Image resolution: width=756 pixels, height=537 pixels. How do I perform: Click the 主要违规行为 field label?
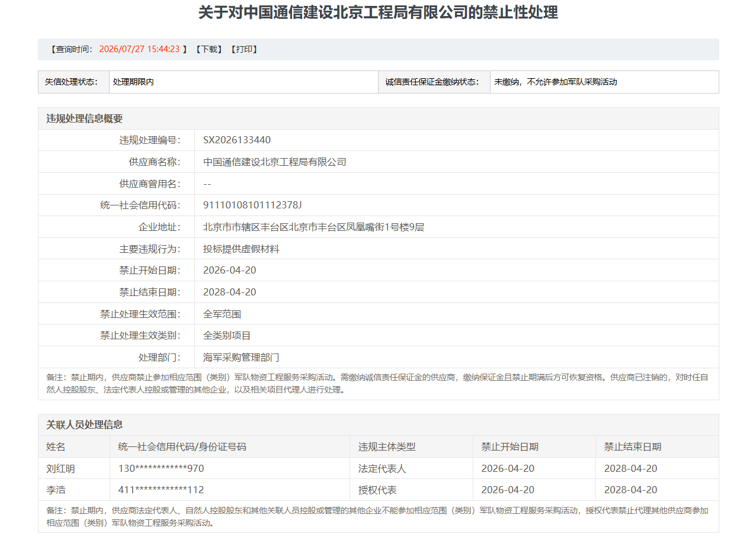pyautogui.click(x=150, y=249)
